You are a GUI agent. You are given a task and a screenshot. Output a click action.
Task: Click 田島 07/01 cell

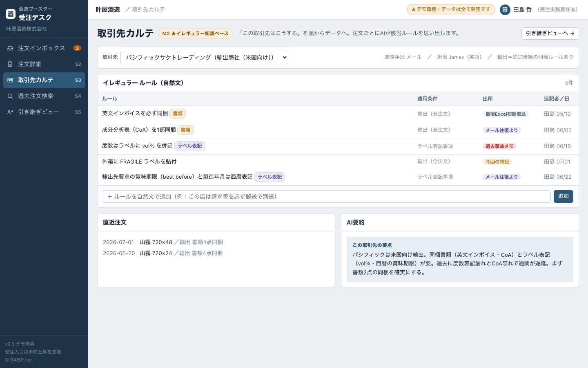tap(557, 162)
